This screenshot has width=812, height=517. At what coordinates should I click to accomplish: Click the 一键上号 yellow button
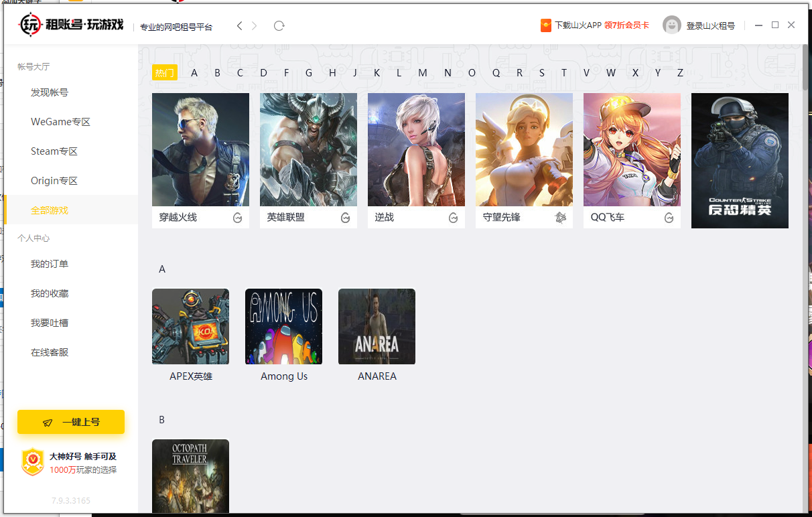click(x=71, y=422)
